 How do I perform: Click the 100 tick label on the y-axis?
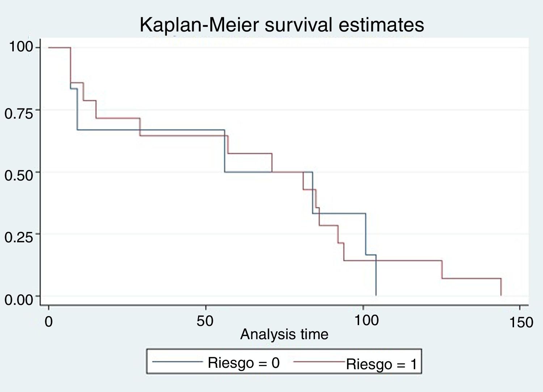pyautogui.click(x=21, y=47)
